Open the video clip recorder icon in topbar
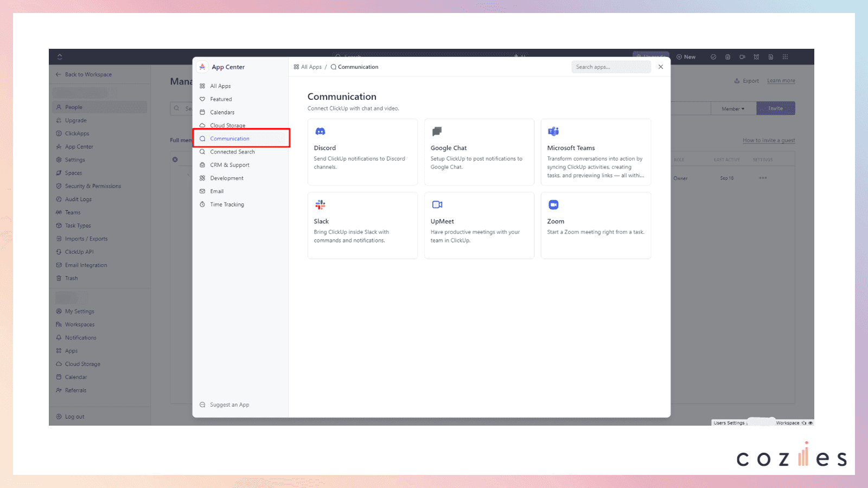This screenshot has height=488, width=868. pyautogui.click(x=743, y=56)
